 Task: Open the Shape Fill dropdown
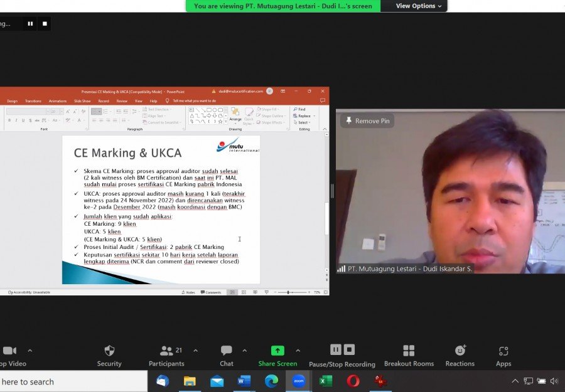(x=267, y=109)
